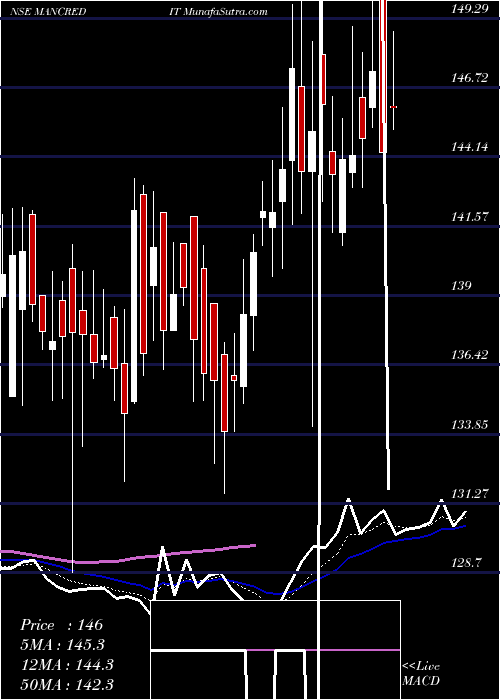The image size is (500, 700).
Task: Click the 139 price axis label
Action: tap(462, 285)
